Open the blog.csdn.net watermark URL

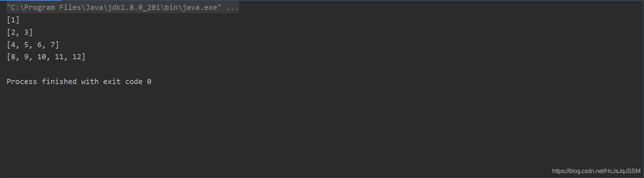tap(596, 171)
